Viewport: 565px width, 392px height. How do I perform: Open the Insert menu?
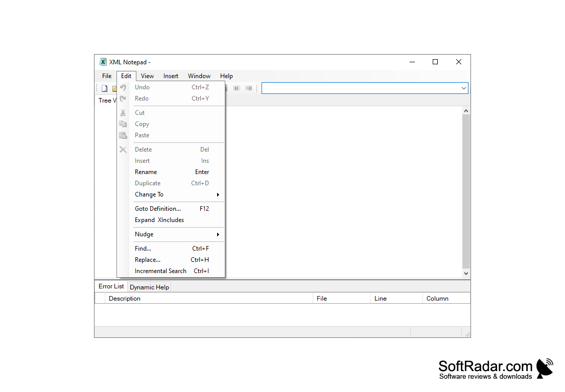(x=171, y=76)
